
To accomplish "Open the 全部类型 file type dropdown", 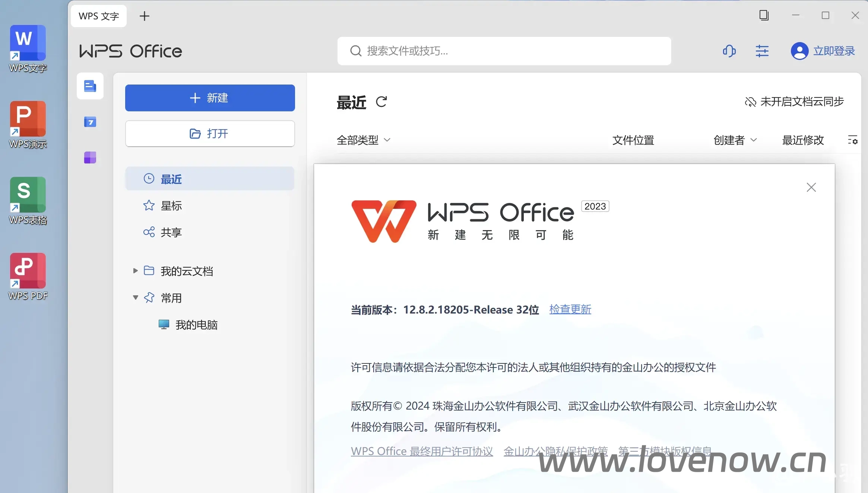I will (363, 140).
